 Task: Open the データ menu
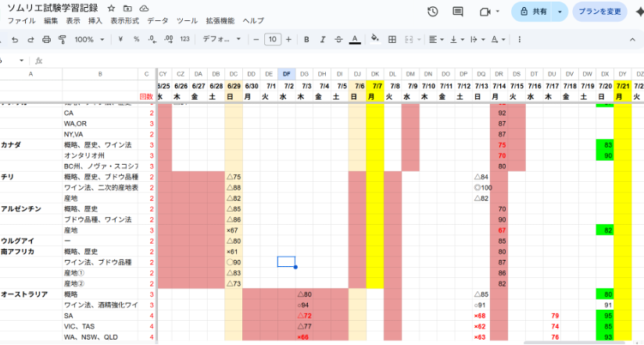[157, 20]
